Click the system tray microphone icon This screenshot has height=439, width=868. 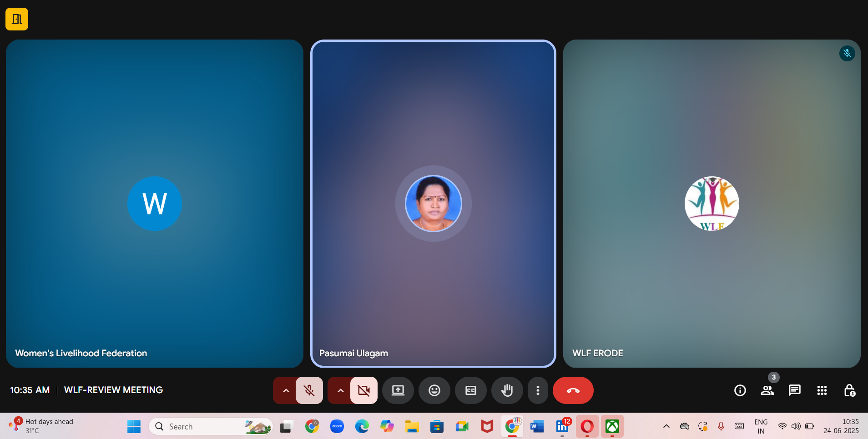721,426
